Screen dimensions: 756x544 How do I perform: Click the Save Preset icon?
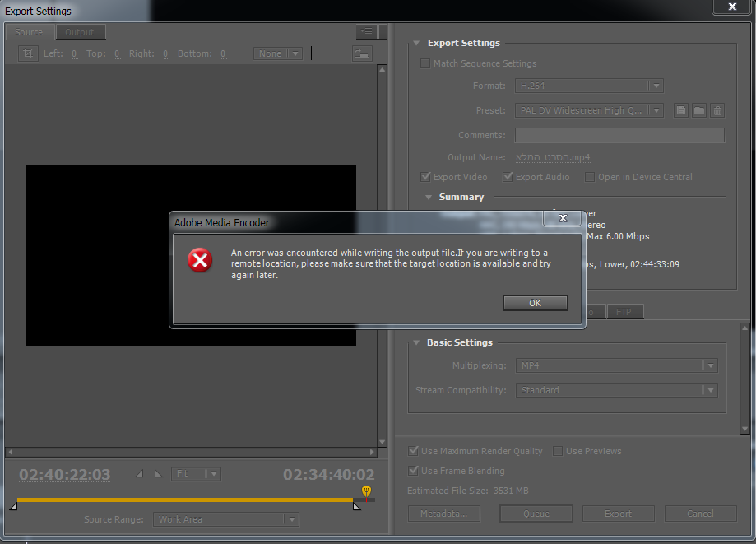pos(681,110)
